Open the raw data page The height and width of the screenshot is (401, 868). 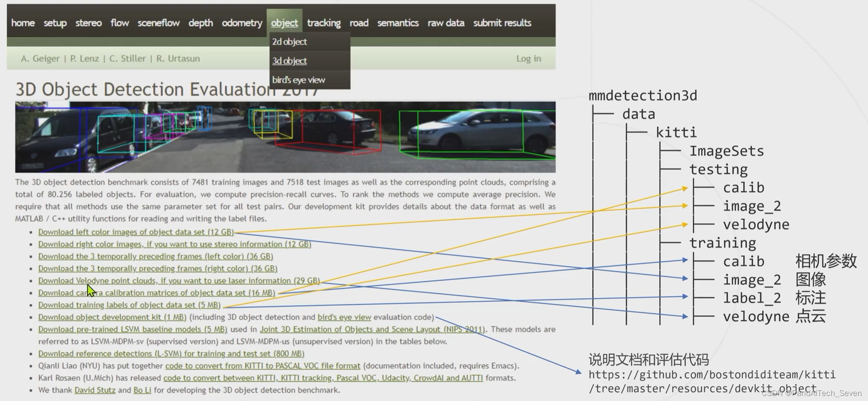pos(446,23)
